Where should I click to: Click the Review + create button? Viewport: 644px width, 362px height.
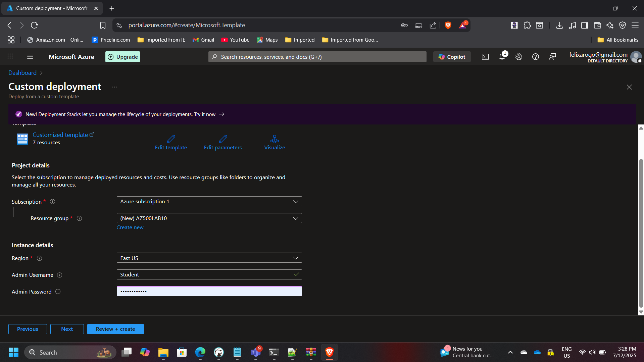115,329
